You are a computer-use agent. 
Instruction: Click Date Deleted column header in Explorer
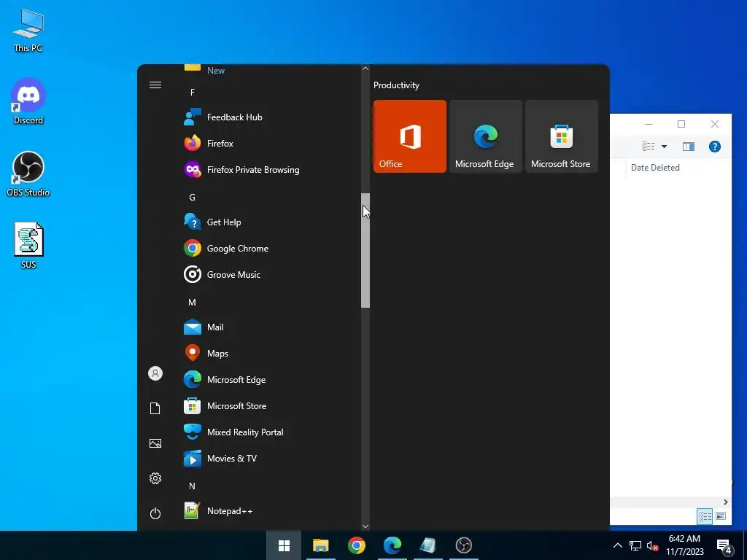pos(655,168)
